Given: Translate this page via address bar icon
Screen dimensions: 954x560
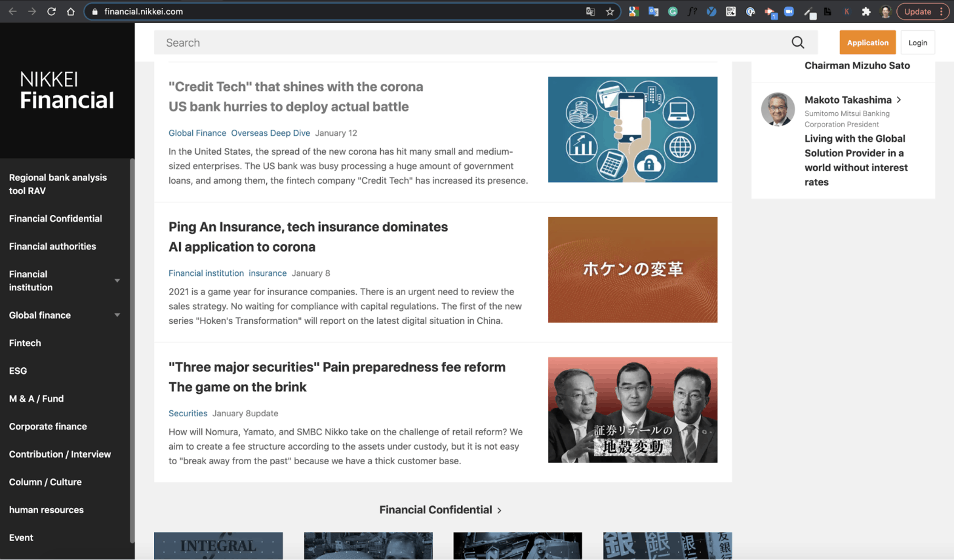Looking at the screenshot, I should click(x=590, y=12).
